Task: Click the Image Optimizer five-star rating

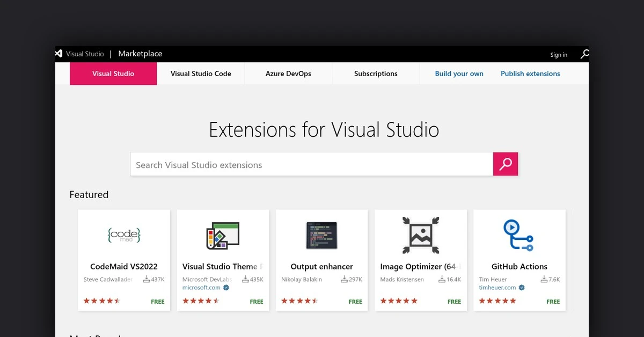Action: coord(399,301)
